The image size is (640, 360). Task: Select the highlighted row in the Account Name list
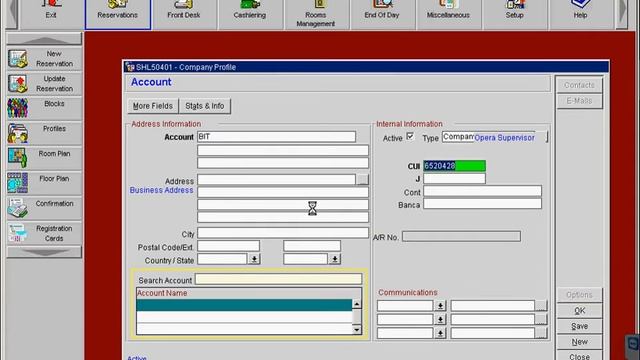click(x=244, y=305)
